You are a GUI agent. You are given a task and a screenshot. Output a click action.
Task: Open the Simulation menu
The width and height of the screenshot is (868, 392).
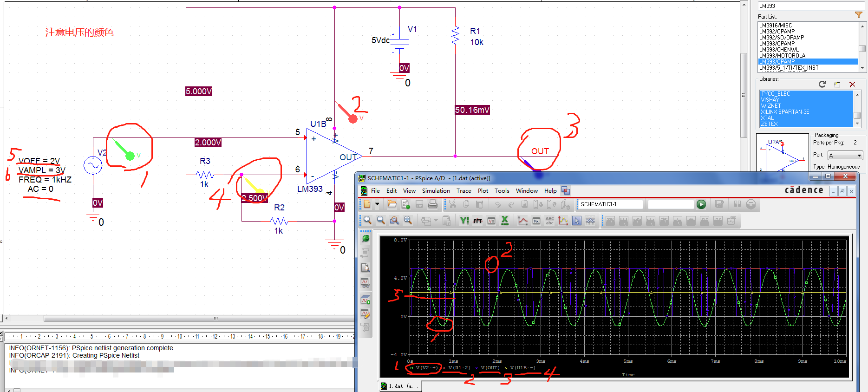[x=436, y=191]
